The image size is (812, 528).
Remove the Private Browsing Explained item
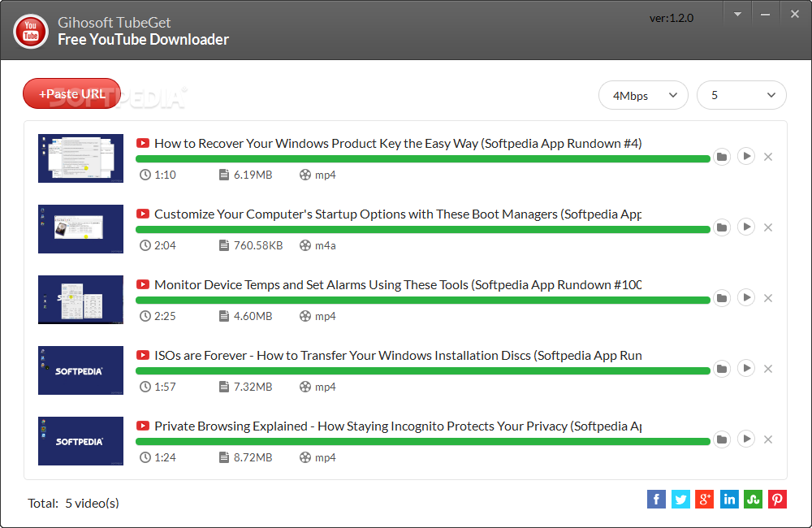(768, 440)
